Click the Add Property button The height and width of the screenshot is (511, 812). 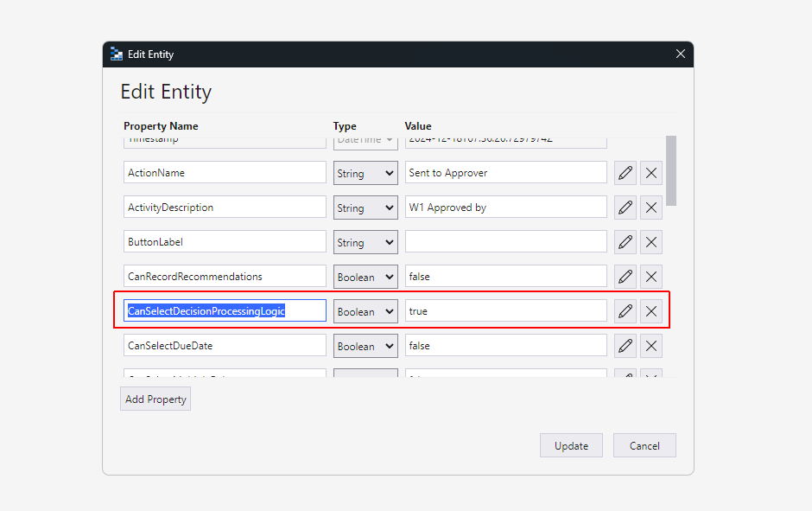pyautogui.click(x=155, y=399)
